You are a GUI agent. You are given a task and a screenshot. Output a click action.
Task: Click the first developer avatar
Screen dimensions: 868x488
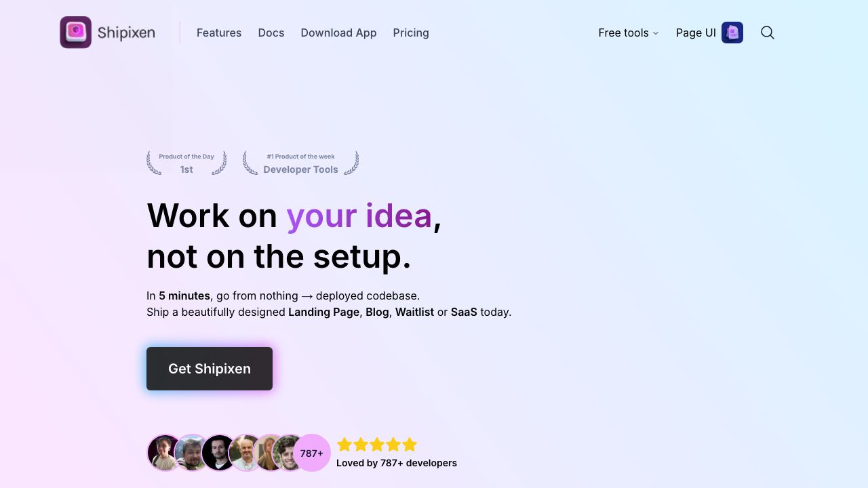point(165,453)
